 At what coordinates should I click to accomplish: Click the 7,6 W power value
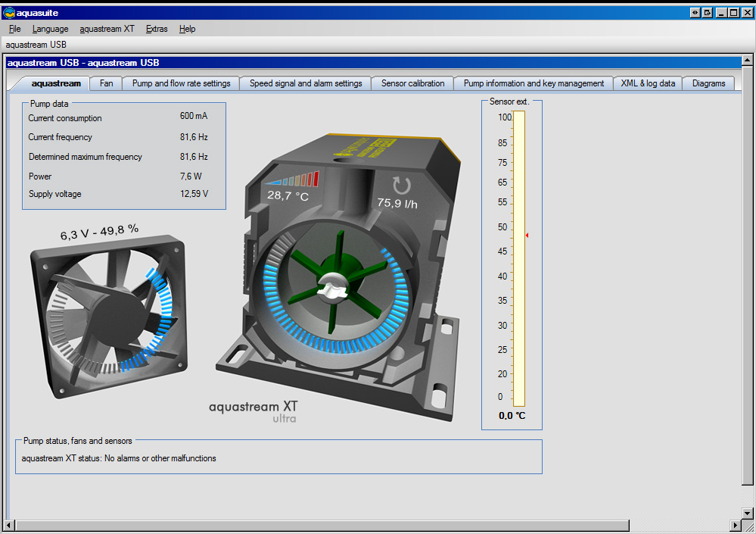click(191, 176)
